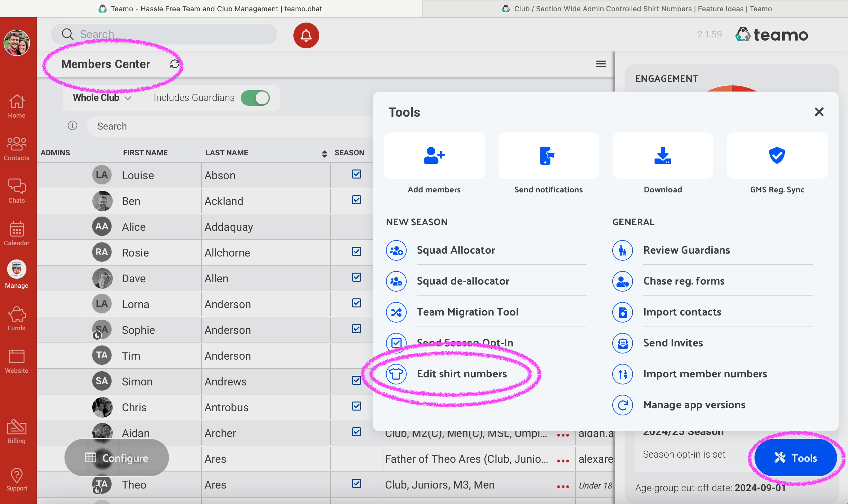Open the hamburger menu in Members Center
This screenshot has width=848, height=504.
tap(601, 64)
